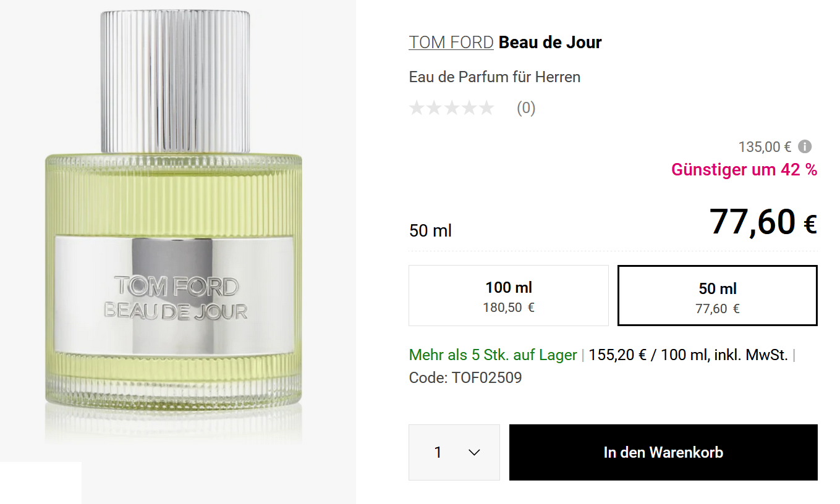840x504 pixels.
Task: Rate with the first star
Action: click(417, 108)
